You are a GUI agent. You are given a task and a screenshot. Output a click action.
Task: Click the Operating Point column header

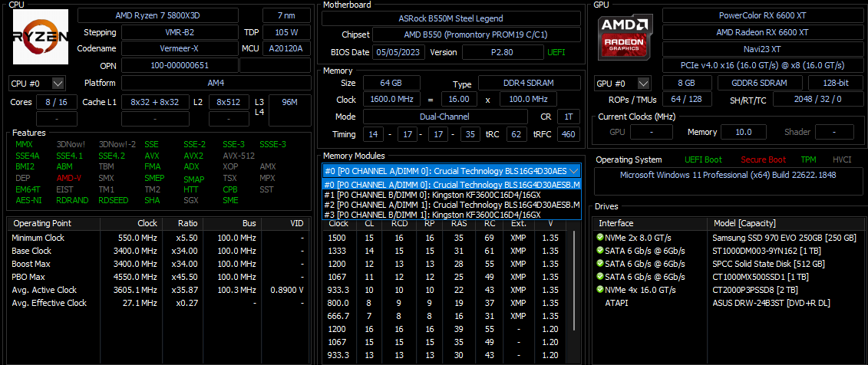pos(53,224)
